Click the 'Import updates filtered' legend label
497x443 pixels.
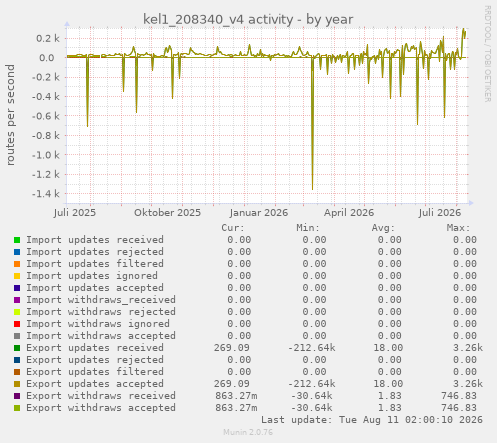pyautogui.click(x=95, y=264)
